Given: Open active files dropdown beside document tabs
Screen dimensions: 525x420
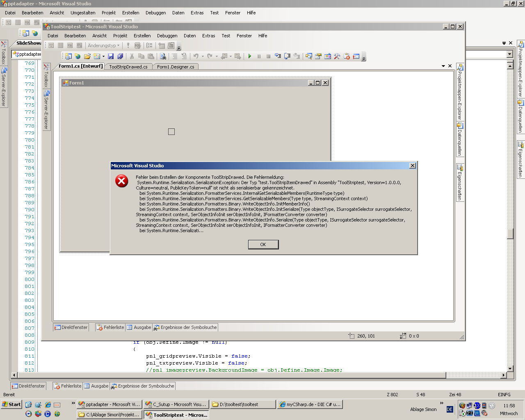Looking at the screenshot, I should [x=443, y=66].
